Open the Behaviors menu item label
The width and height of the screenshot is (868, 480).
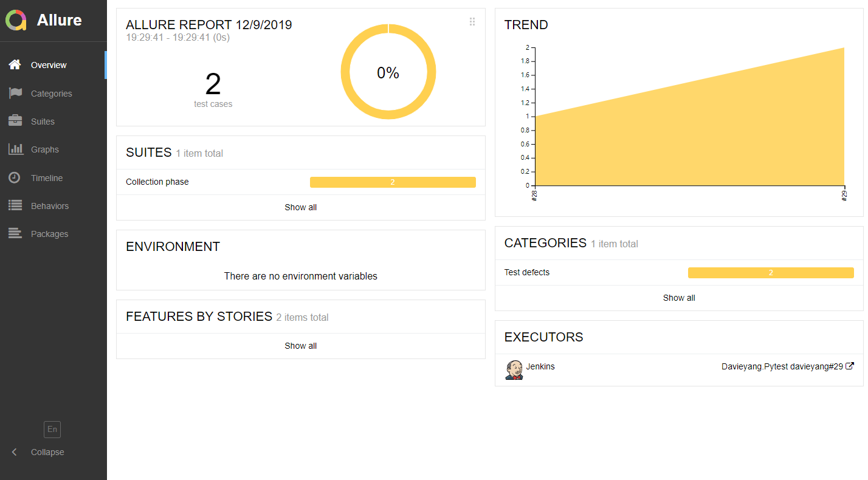click(x=50, y=206)
